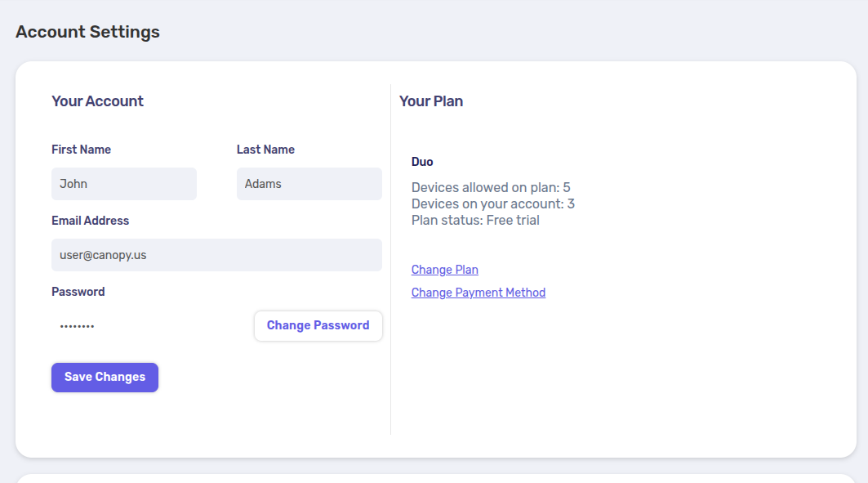This screenshot has width=868, height=483.
Task: Click the Devices on your account text
Action: click(x=493, y=203)
